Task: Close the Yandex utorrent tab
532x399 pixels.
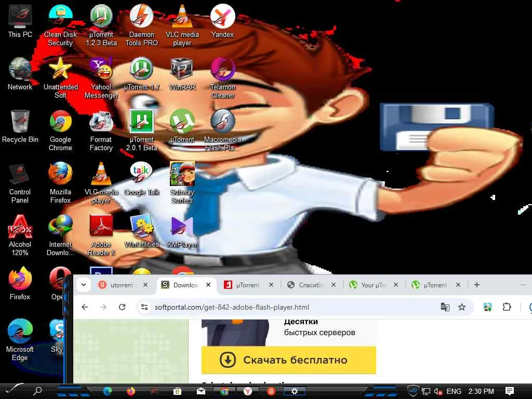Action: click(x=145, y=285)
